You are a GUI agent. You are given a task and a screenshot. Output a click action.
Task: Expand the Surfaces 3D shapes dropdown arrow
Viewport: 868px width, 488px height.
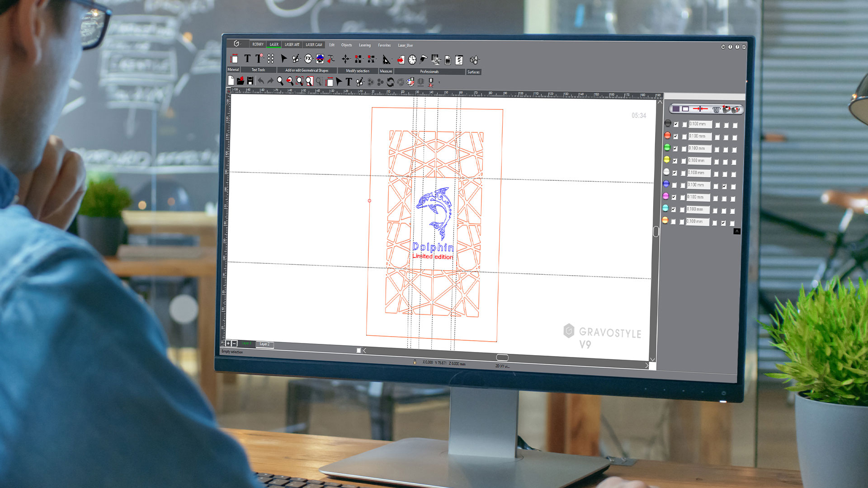coord(479,60)
